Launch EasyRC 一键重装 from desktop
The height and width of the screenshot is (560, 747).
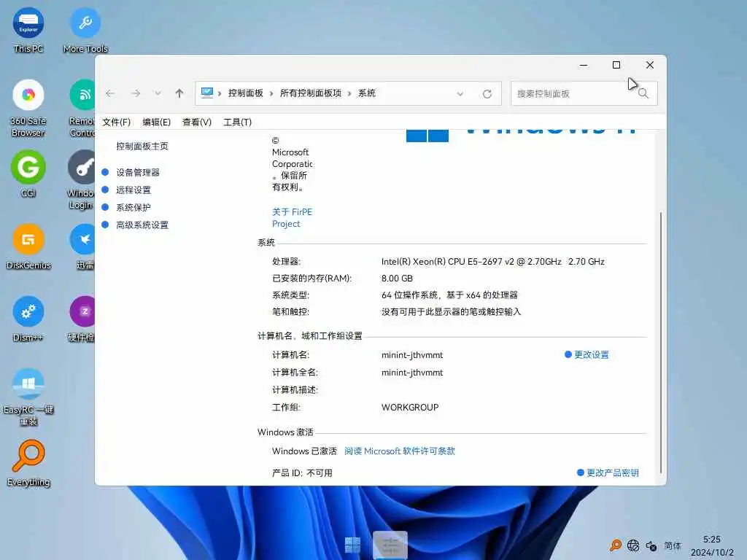coord(28,397)
